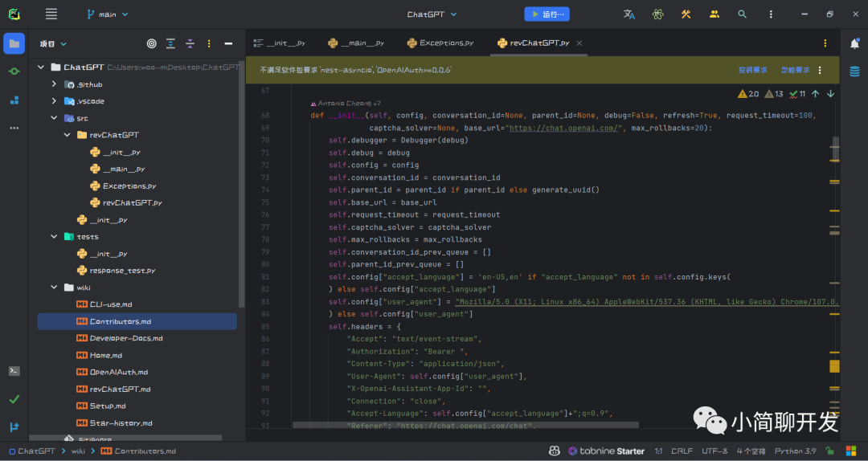Open the title bar more options menu
The height and width of the screenshot is (461, 868).
771,14
